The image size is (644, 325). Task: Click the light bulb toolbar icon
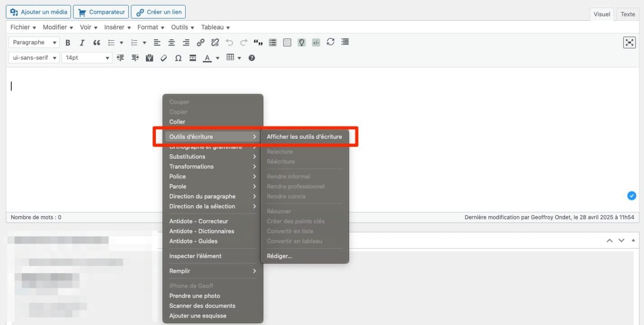click(x=302, y=43)
